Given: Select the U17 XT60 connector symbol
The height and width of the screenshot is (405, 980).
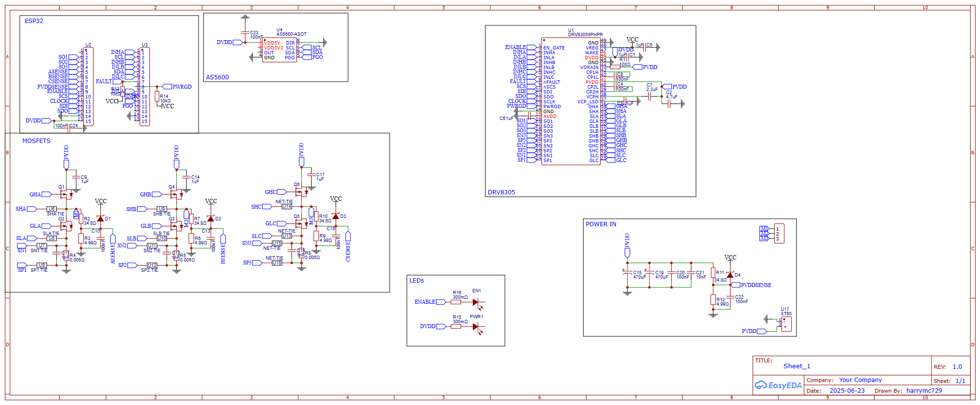Looking at the screenshot, I should pos(786,324).
